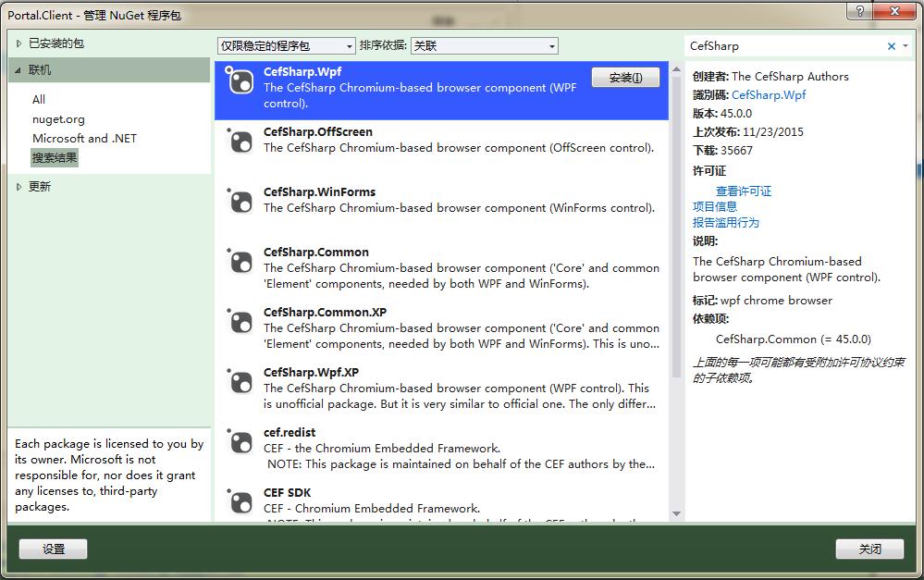This screenshot has height=580, width=924.
Task: Select nuget.org source in the sidebar
Action: (58, 119)
